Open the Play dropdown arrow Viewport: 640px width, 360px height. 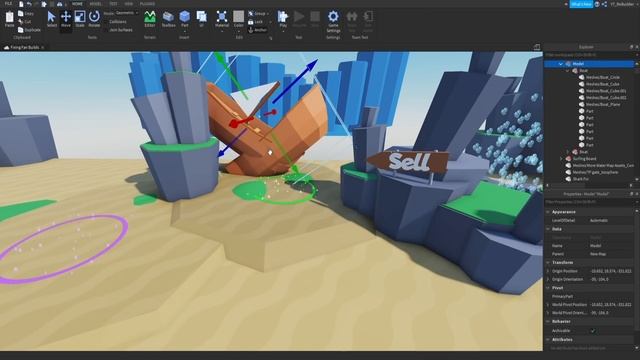(283, 31)
